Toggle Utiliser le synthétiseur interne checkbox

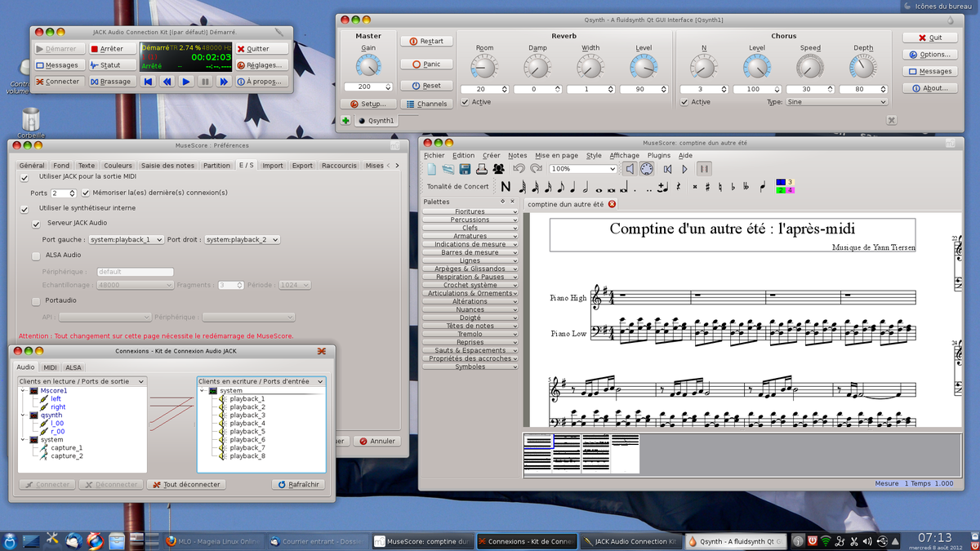(24, 209)
